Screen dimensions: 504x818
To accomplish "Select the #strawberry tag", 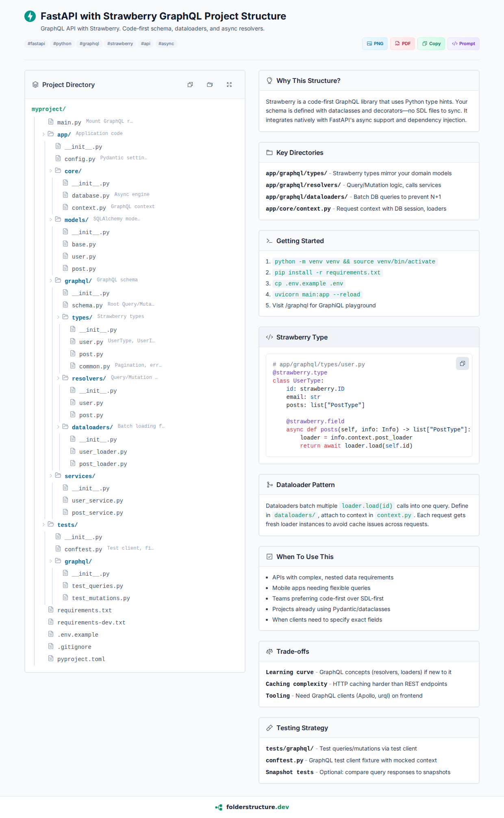I will pos(120,44).
